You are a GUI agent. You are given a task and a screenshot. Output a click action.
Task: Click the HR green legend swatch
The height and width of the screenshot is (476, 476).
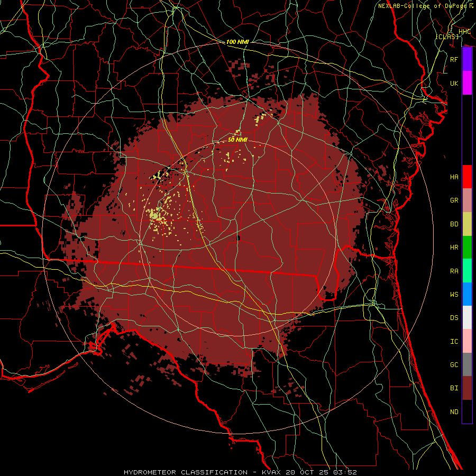pos(467,248)
